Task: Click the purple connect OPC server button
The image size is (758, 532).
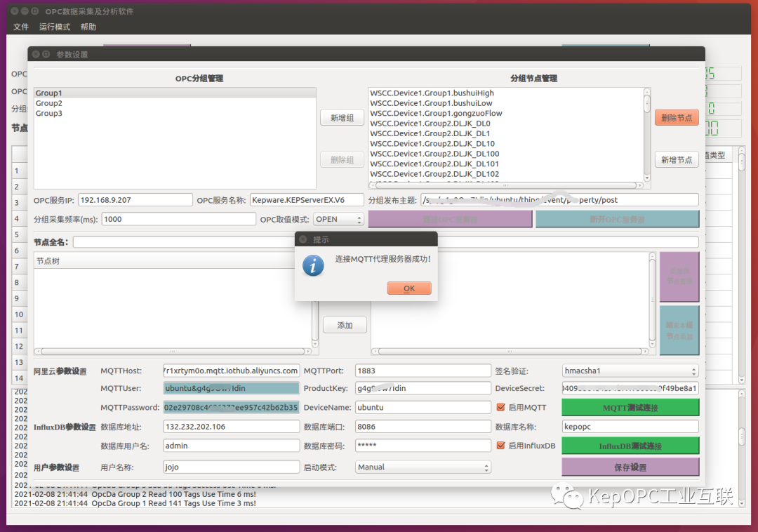Action: coord(450,220)
